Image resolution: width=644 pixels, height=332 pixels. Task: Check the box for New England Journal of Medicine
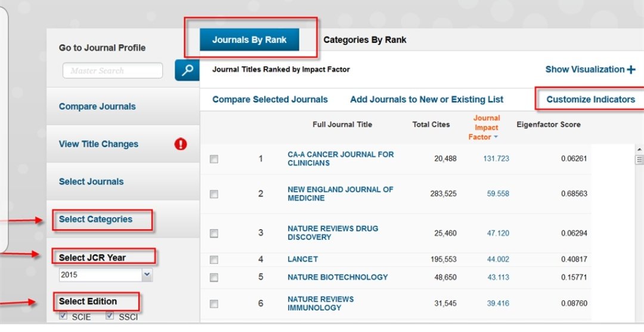coord(214,194)
